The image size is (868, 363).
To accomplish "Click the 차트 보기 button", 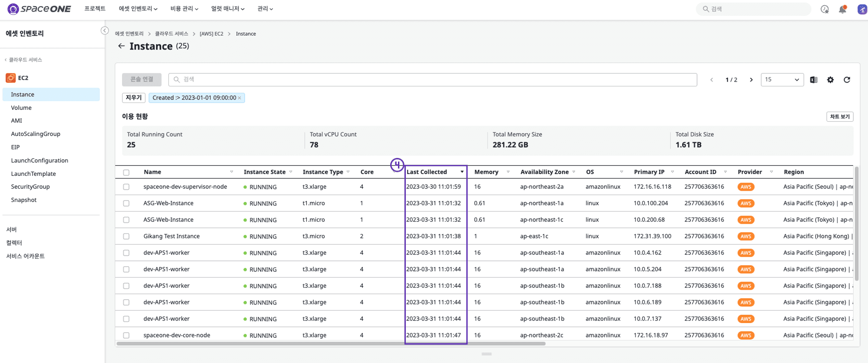I will [x=840, y=117].
